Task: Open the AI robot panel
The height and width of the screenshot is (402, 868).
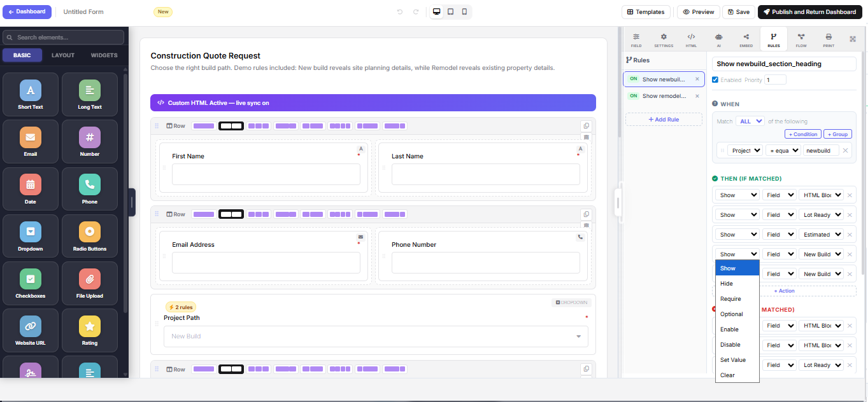Action: coord(718,39)
